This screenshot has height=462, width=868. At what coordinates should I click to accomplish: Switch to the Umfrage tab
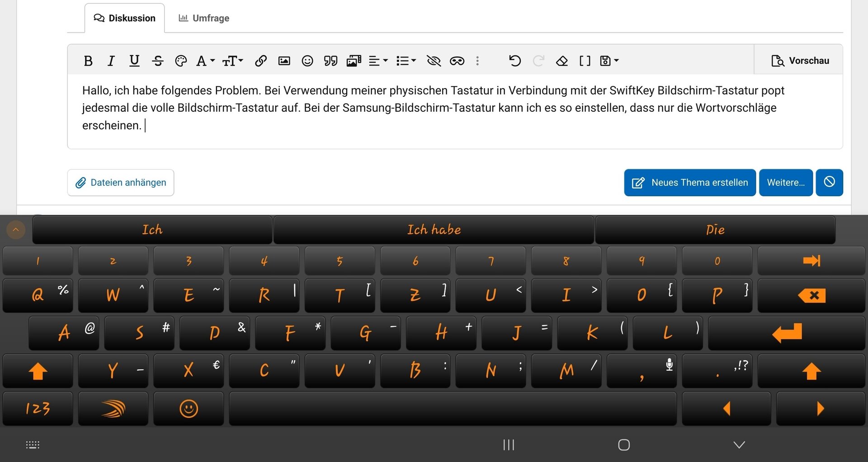click(x=204, y=18)
